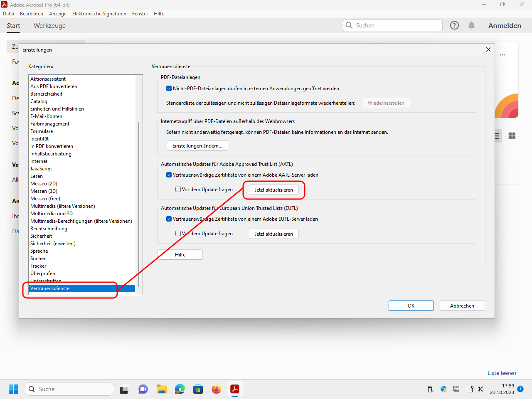This screenshot has width=532, height=399.
Task: Open the notifications bell icon
Action: click(471, 25)
